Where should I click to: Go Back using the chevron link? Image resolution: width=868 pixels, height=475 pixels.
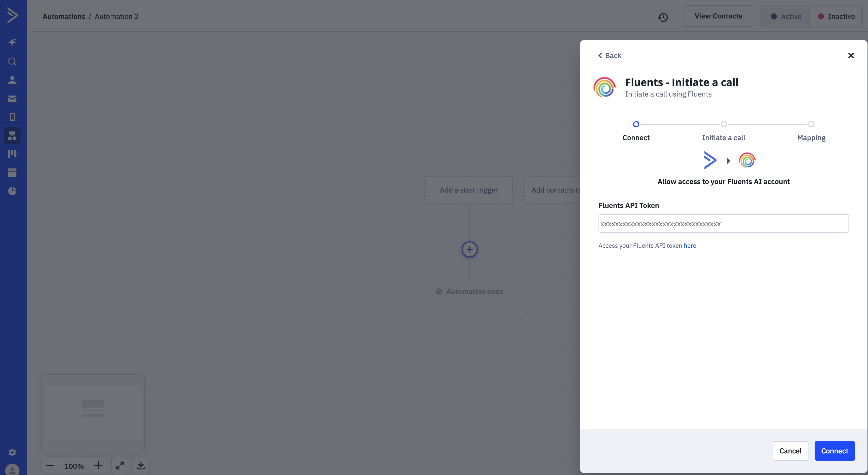[610, 56]
